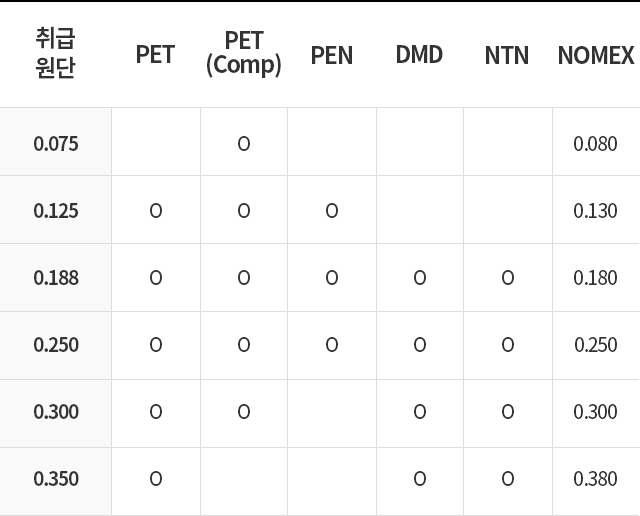Select the DMD column header
The width and height of the screenshot is (640, 516).
pos(419,54)
